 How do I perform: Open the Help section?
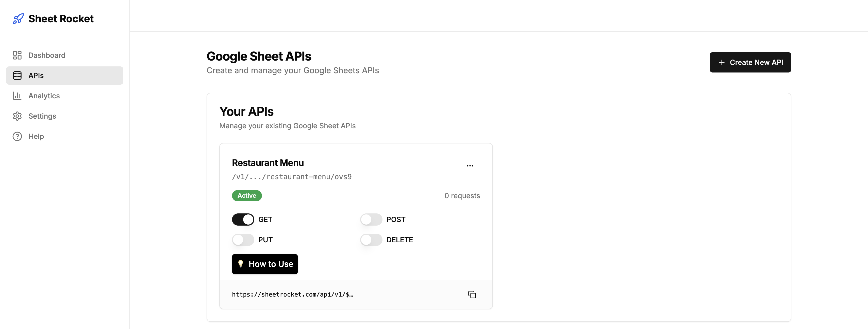click(65, 136)
